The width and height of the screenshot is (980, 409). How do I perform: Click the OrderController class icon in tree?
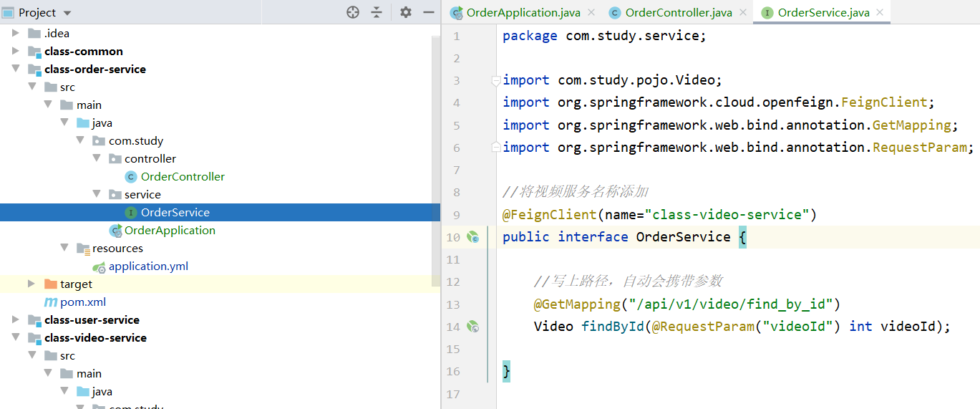pos(130,176)
